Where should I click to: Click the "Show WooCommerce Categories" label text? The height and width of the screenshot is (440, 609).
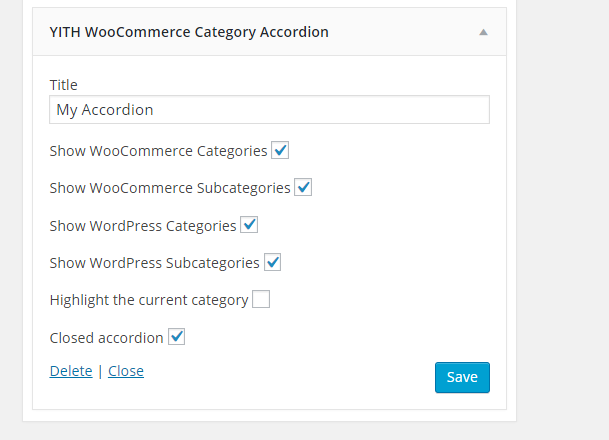(158, 152)
